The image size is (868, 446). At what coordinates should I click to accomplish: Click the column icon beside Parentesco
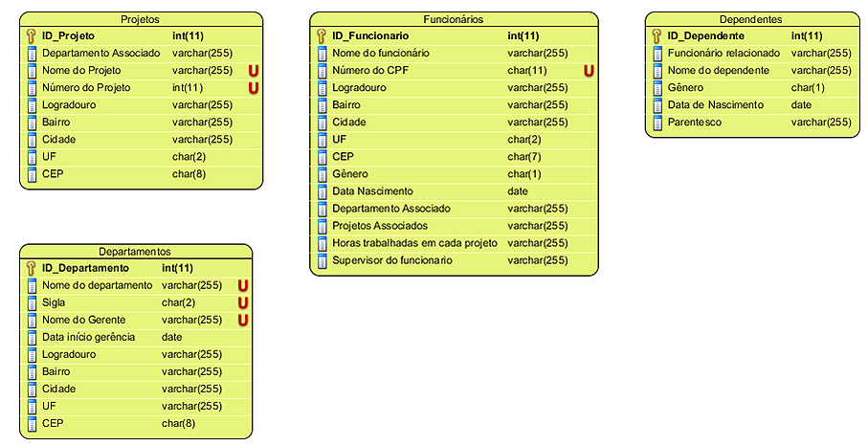pyautogui.click(x=657, y=123)
